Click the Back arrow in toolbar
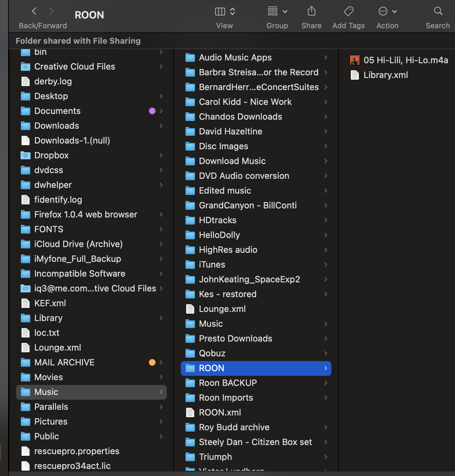This screenshot has width=455, height=476. coord(34,11)
